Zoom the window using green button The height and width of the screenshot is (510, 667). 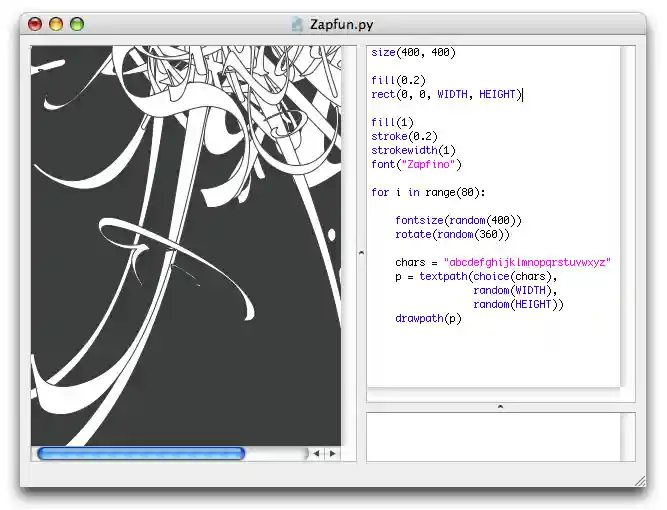pos(77,24)
